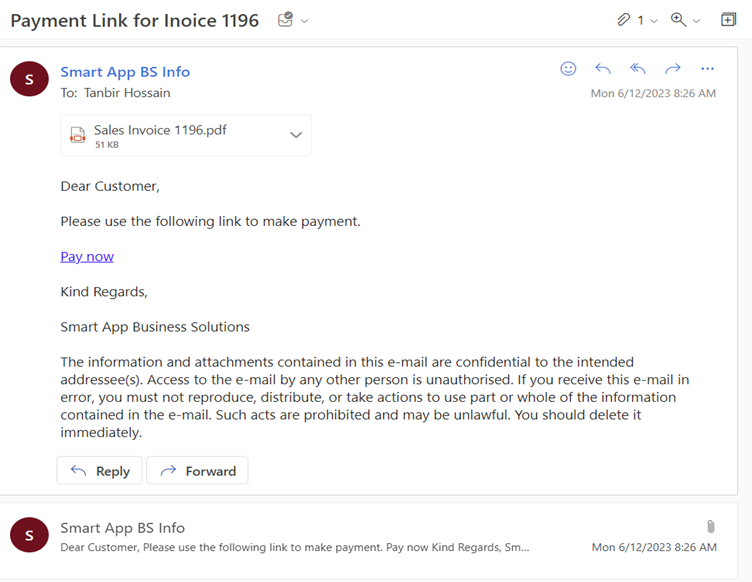Image resolution: width=752 pixels, height=582 pixels.
Task: Click the magnifier zoom icon
Action: pos(679,20)
